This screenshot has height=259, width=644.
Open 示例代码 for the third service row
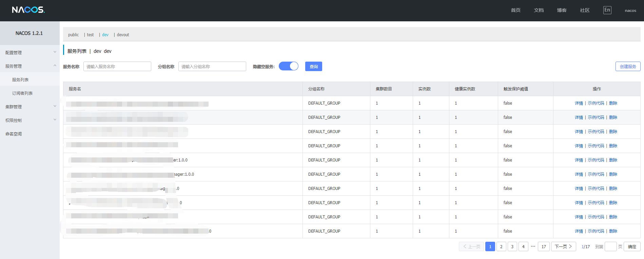point(596,132)
